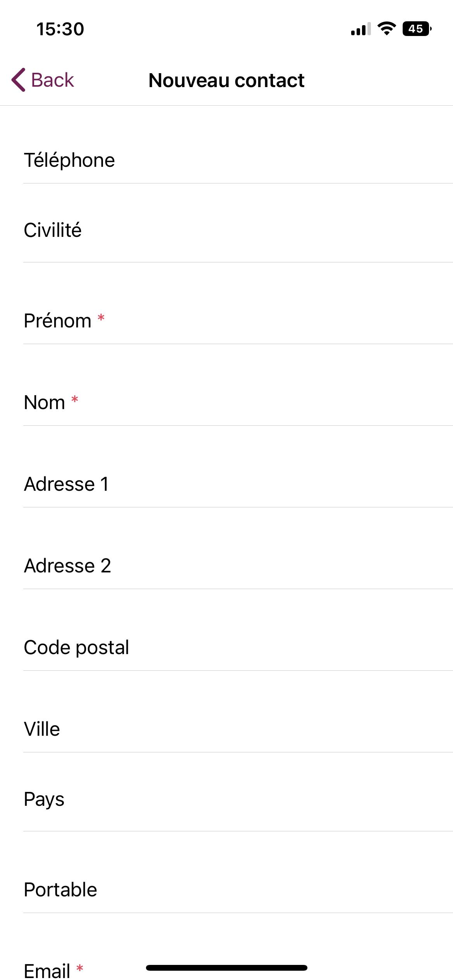Select the Adresse 1 field
The height and width of the screenshot is (980, 453).
click(238, 484)
